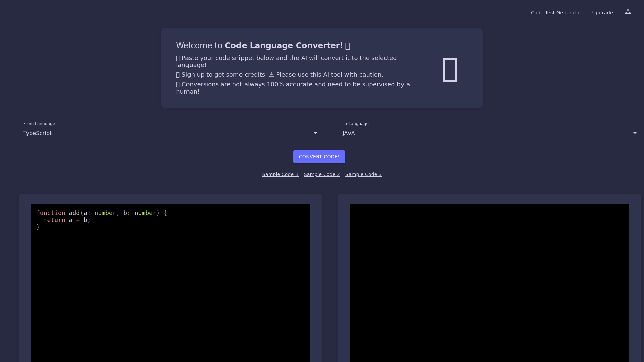The width and height of the screenshot is (644, 362).
Task: Click the 'function add' code line
Action: pyautogui.click(x=102, y=213)
